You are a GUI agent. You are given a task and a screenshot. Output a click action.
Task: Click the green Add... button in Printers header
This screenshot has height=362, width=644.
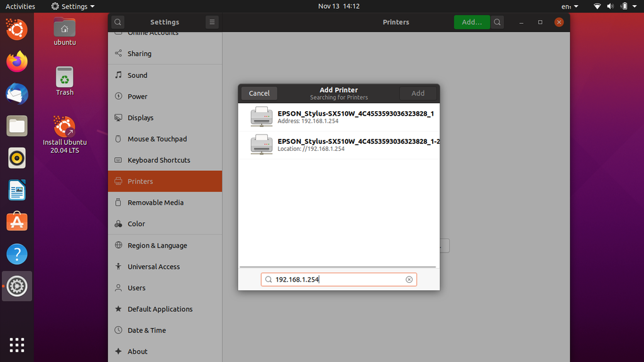coord(472,22)
